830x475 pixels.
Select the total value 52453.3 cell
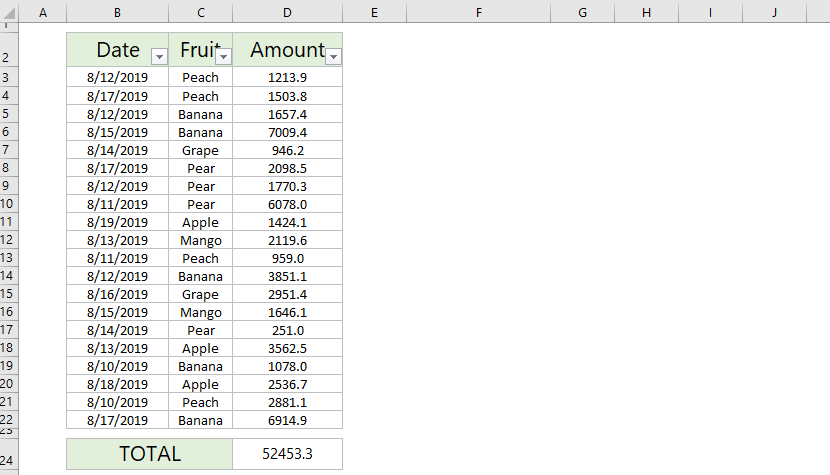pos(288,454)
